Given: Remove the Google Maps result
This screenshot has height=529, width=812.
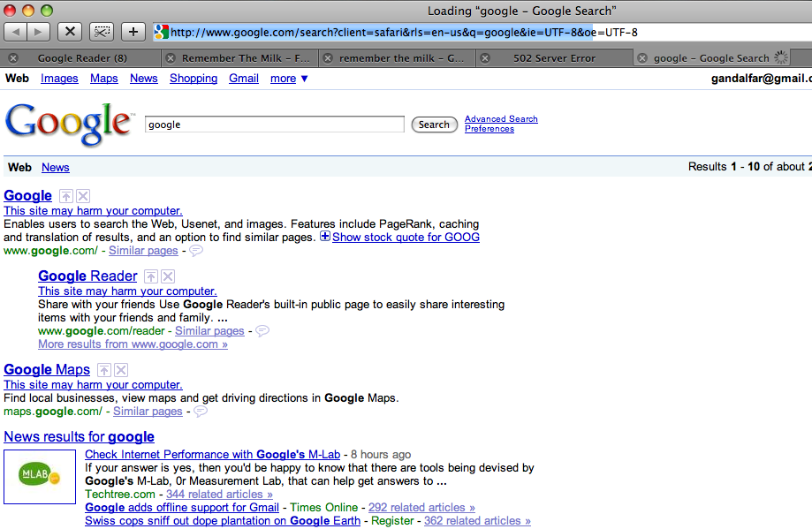Looking at the screenshot, I should (x=121, y=370).
